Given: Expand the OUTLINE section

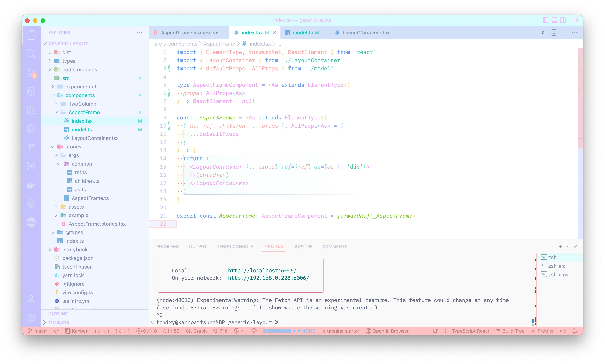Looking at the screenshot, I should [58, 314].
